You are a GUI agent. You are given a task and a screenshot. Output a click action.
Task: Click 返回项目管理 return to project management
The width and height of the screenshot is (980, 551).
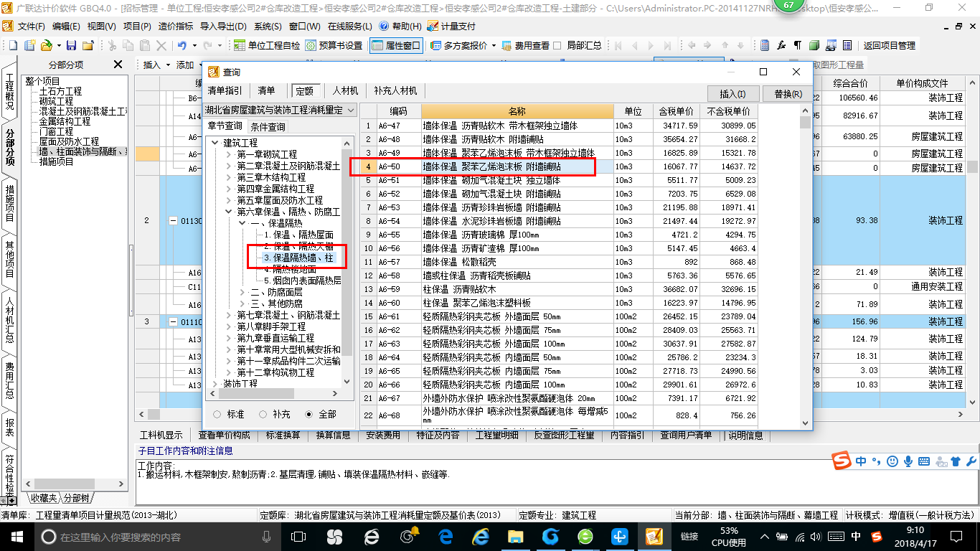(889, 45)
